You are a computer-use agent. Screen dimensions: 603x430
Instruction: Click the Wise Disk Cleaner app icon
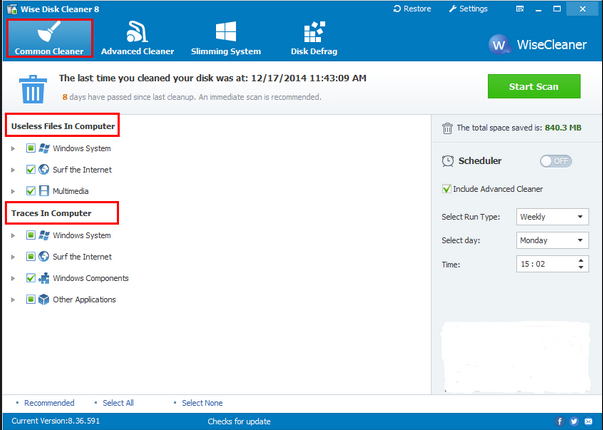[12, 9]
